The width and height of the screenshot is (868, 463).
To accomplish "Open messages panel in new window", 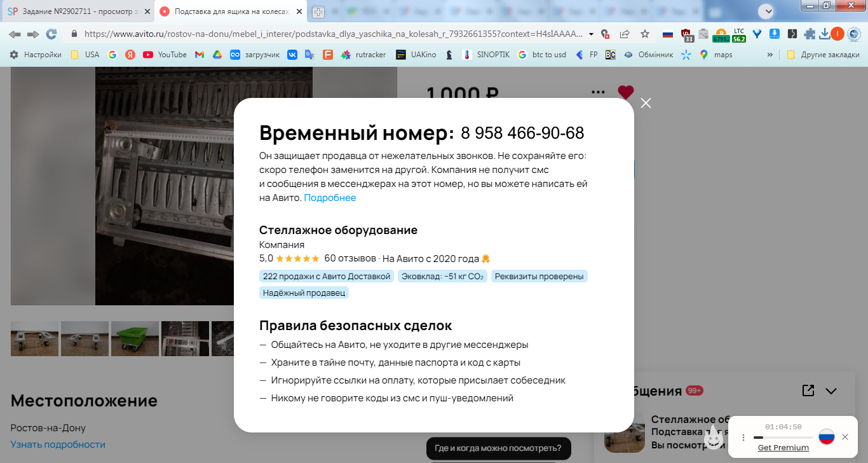I will coord(808,390).
